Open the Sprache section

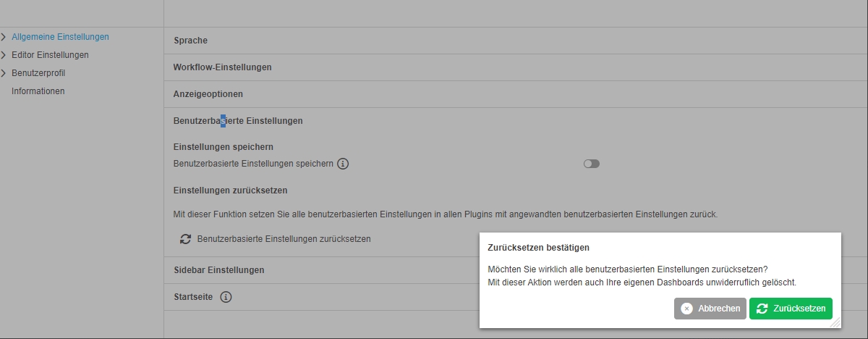click(x=191, y=41)
